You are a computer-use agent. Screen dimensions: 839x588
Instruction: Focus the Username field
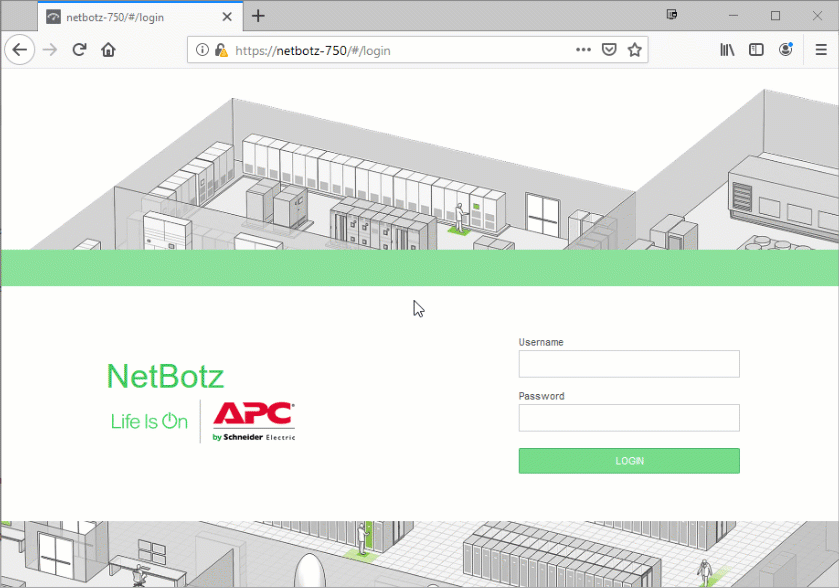coord(629,364)
